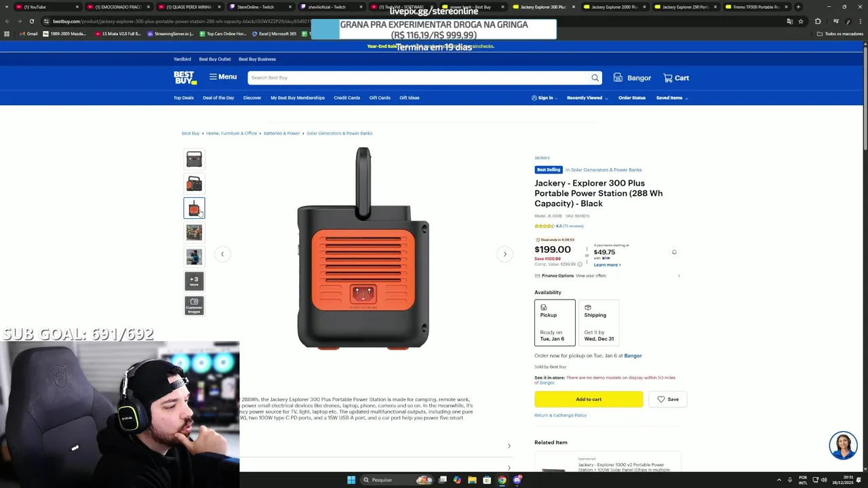Image resolution: width=868 pixels, height=488 pixels.
Task: Open Todos os marcadores bookmarks folder
Action: [840, 33]
